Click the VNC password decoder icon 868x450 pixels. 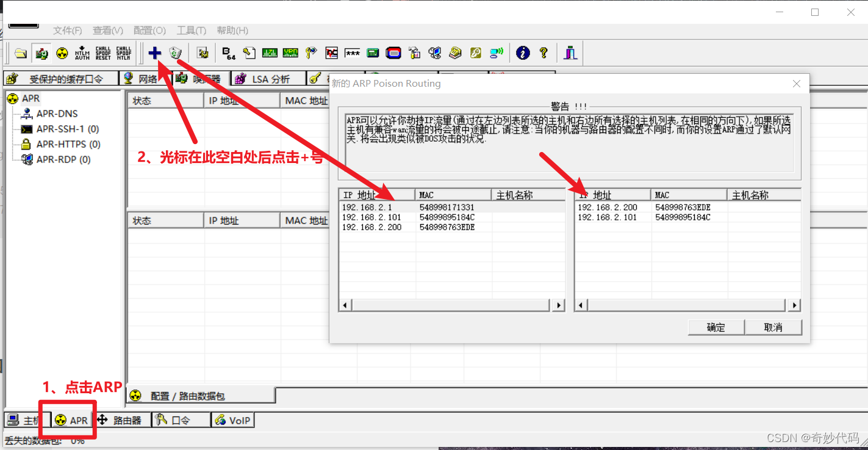[331, 53]
